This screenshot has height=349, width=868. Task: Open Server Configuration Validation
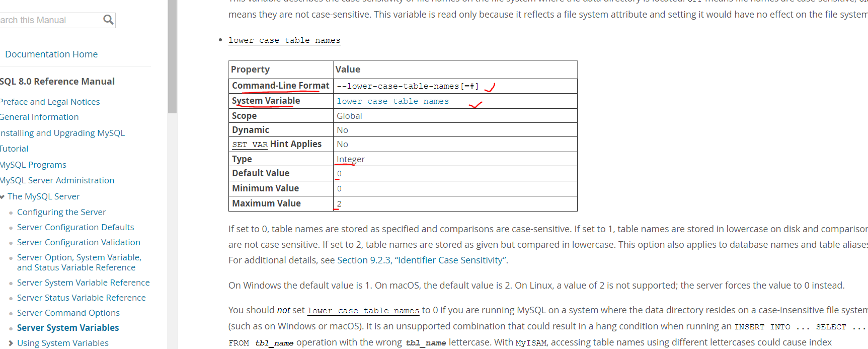[78, 242]
